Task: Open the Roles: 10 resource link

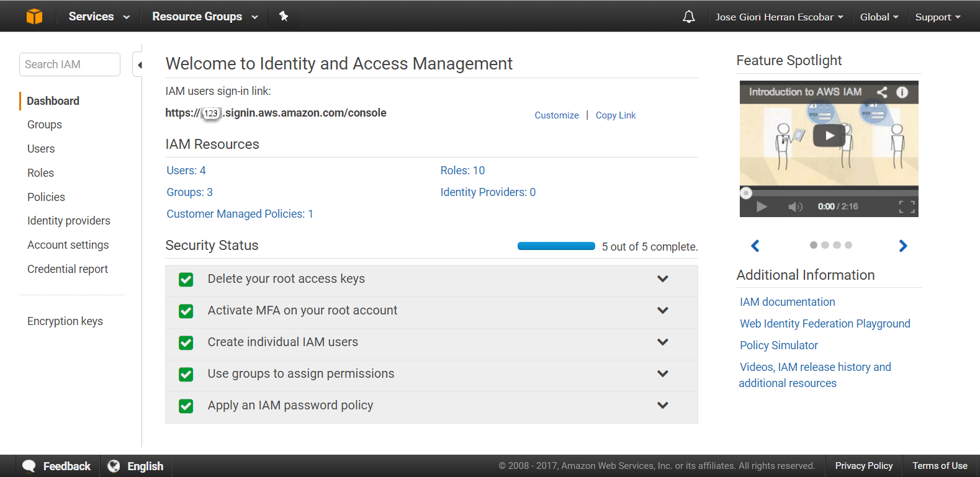Action: [463, 171]
